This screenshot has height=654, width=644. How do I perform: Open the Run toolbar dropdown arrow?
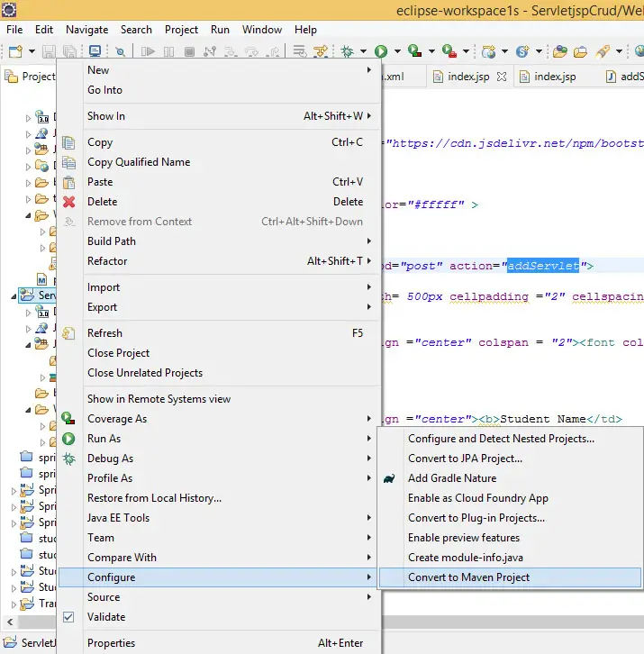395,51
